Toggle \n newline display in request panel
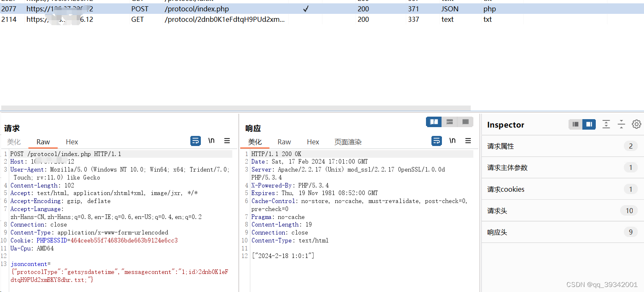Image resolution: width=644 pixels, height=292 pixels. (x=211, y=141)
